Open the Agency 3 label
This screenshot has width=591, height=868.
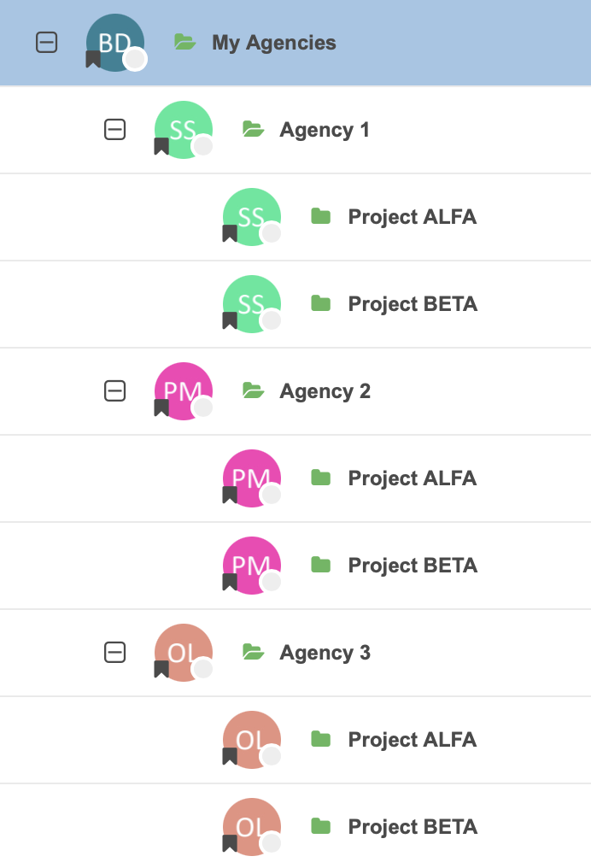(325, 653)
